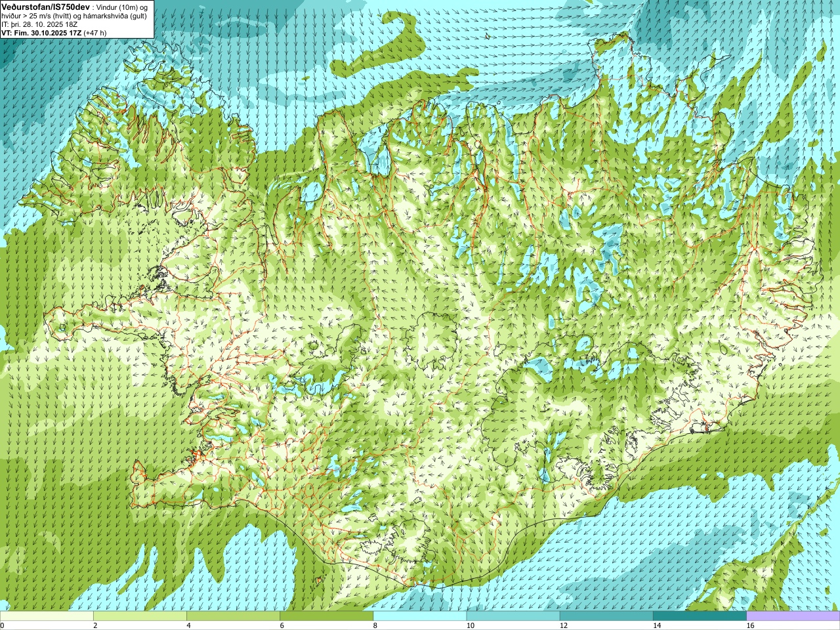840x630 pixels.
Task: Select the purple swatch above 16 m/s
Action: (x=793, y=616)
